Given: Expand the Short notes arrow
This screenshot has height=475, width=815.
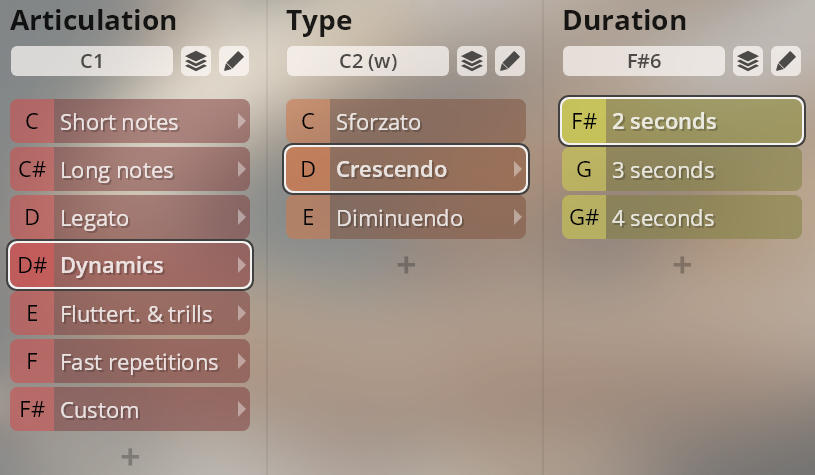Looking at the screenshot, I should [x=241, y=122].
